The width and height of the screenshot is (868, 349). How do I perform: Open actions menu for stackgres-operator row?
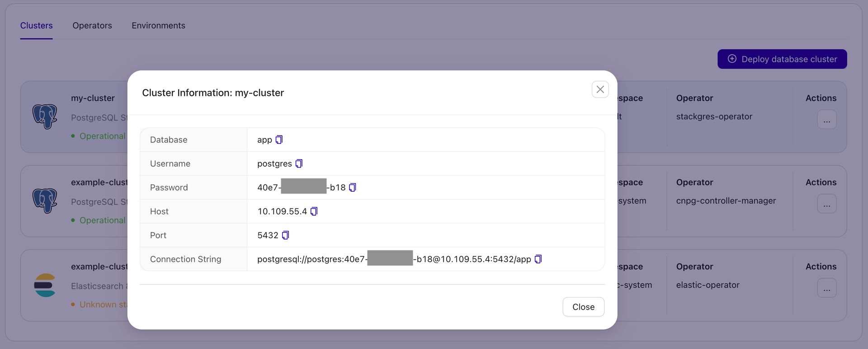[x=826, y=120]
